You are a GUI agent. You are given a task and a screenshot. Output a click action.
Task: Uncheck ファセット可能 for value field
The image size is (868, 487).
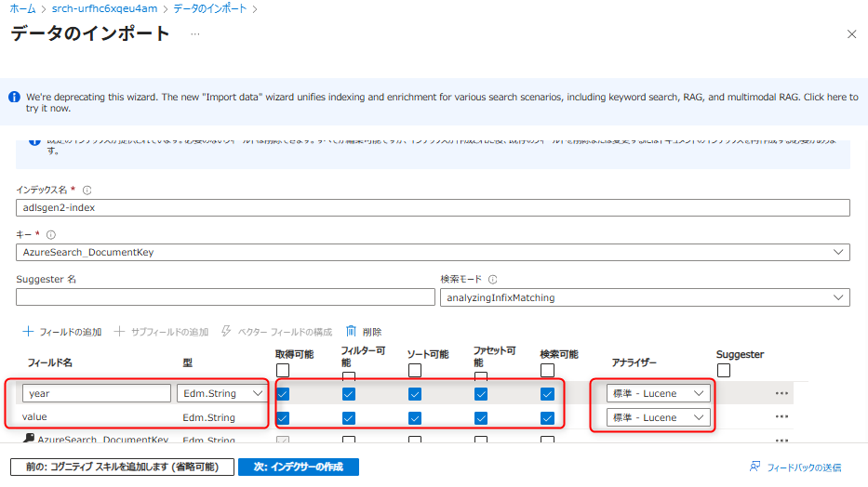tap(481, 418)
